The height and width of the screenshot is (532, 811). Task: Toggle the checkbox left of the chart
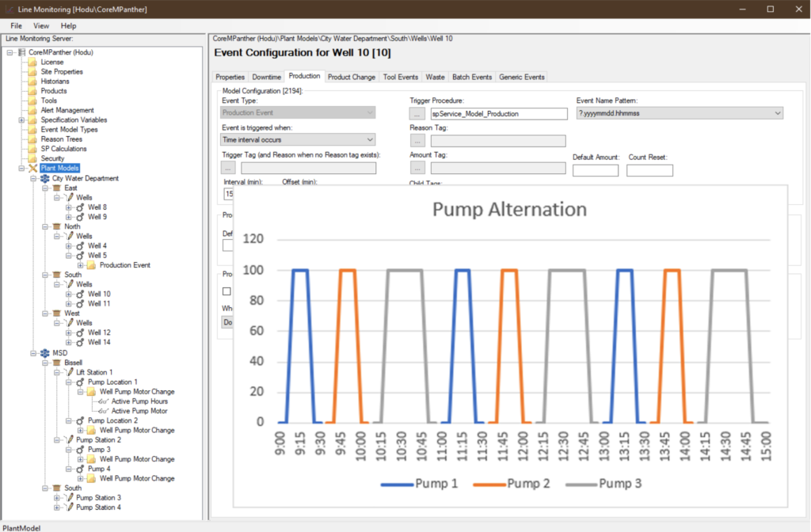pyautogui.click(x=227, y=291)
